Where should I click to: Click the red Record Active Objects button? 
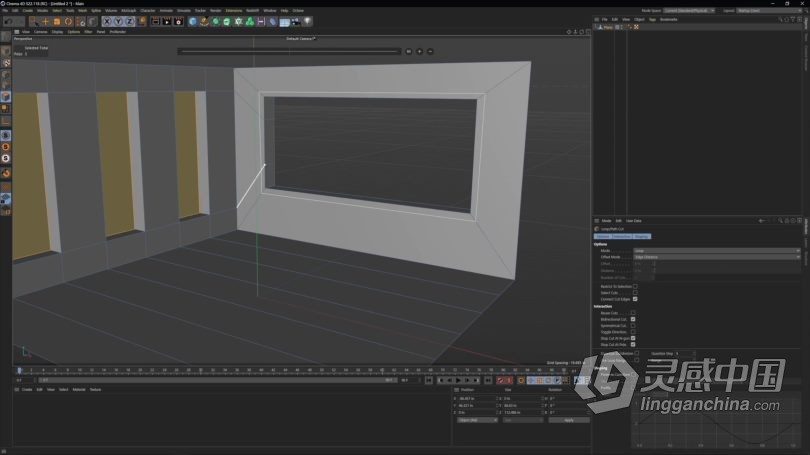tap(500, 381)
